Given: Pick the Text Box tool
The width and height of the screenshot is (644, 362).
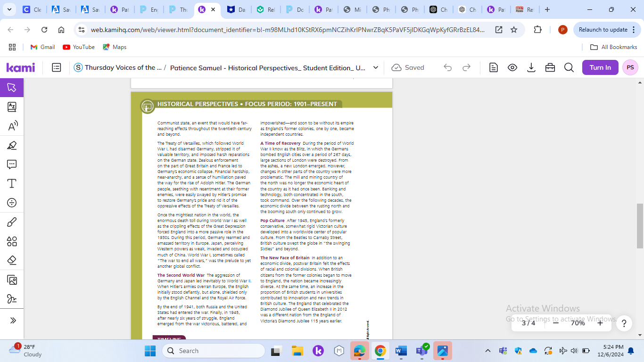Looking at the screenshot, I should [12, 183].
